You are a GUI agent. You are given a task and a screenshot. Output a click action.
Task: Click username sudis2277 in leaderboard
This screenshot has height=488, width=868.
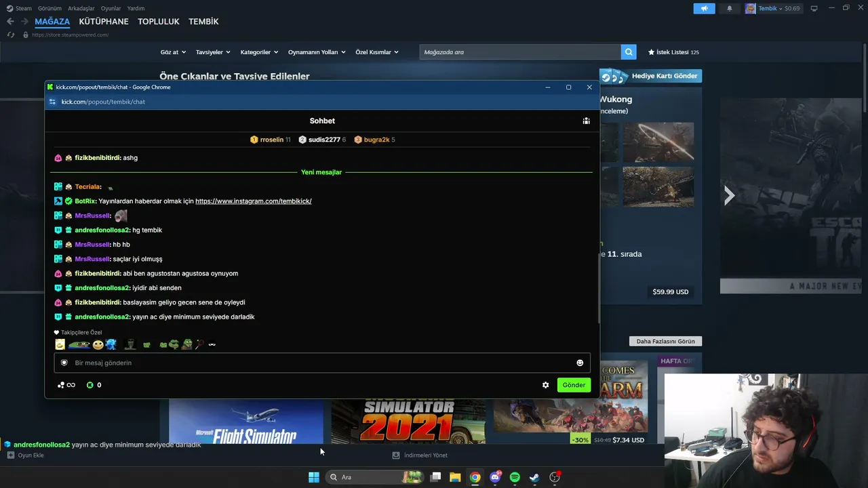[324, 140]
